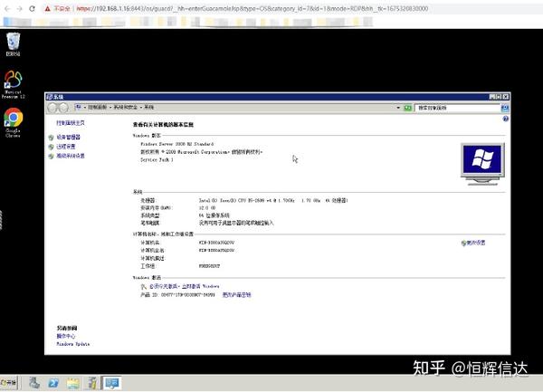Select the active System window taskbar button
Screen dimensions: 543x392
(112, 383)
